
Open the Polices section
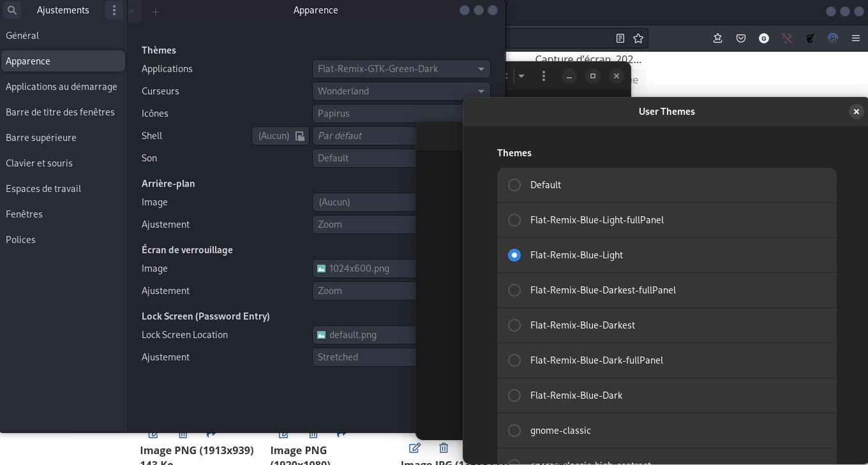click(63, 240)
